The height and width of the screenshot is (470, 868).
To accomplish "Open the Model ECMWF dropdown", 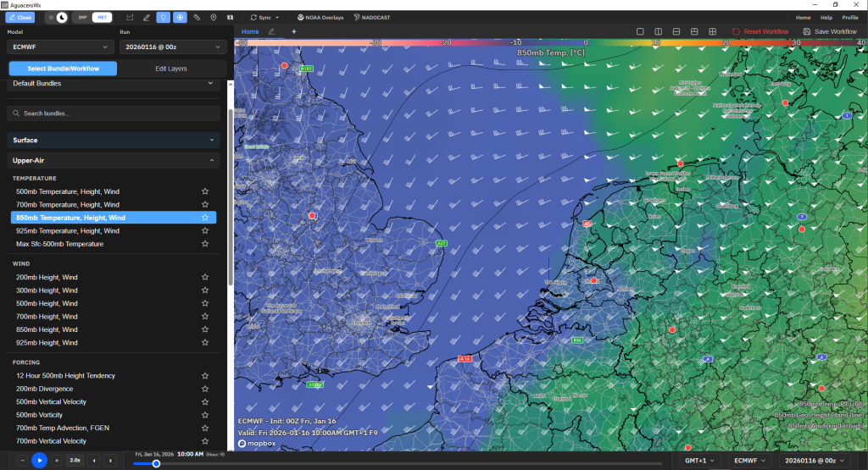I will (x=60, y=47).
